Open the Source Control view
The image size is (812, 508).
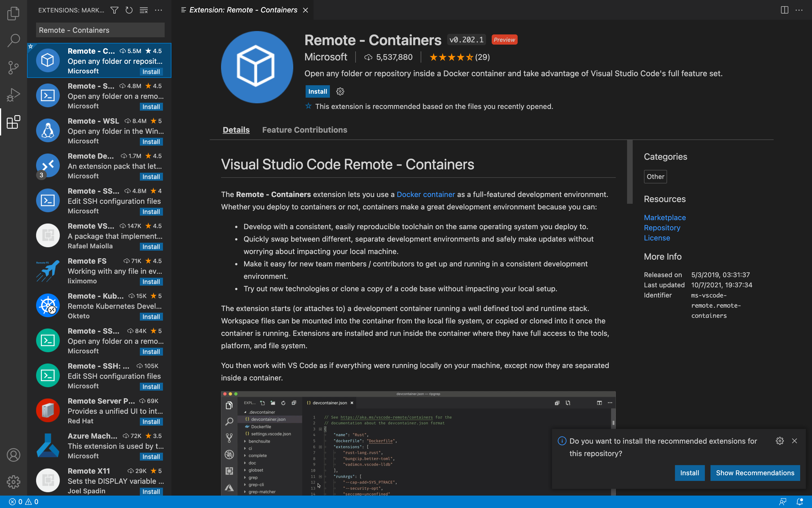pyautogui.click(x=14, y=67)
